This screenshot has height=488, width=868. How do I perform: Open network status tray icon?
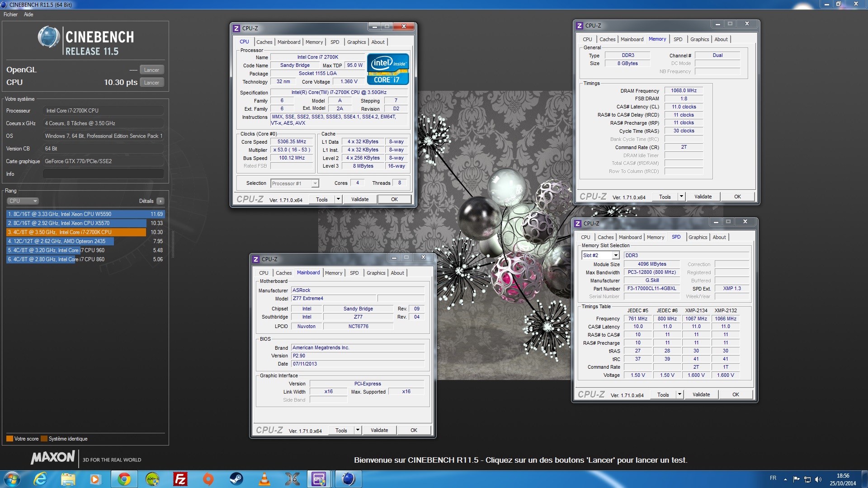coord(807,479)
